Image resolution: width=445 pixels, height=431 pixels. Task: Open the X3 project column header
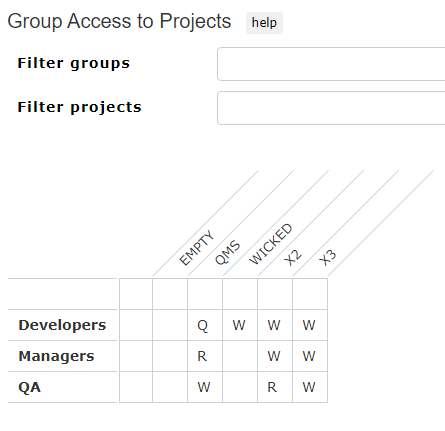click(x=328, y=257)
